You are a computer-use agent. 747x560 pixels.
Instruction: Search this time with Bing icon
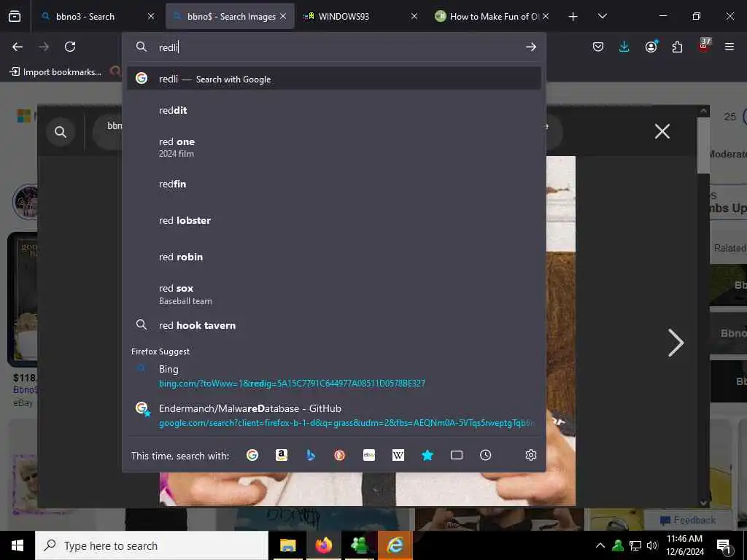tap(311, 455)
